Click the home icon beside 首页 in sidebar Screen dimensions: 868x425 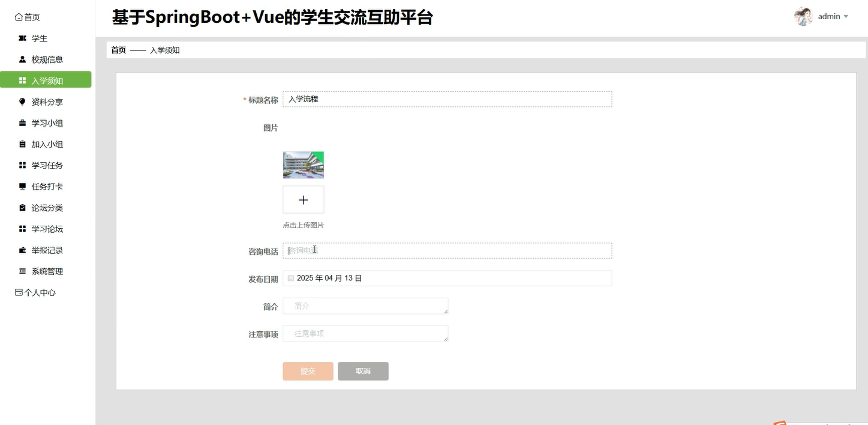pos(19,17)
